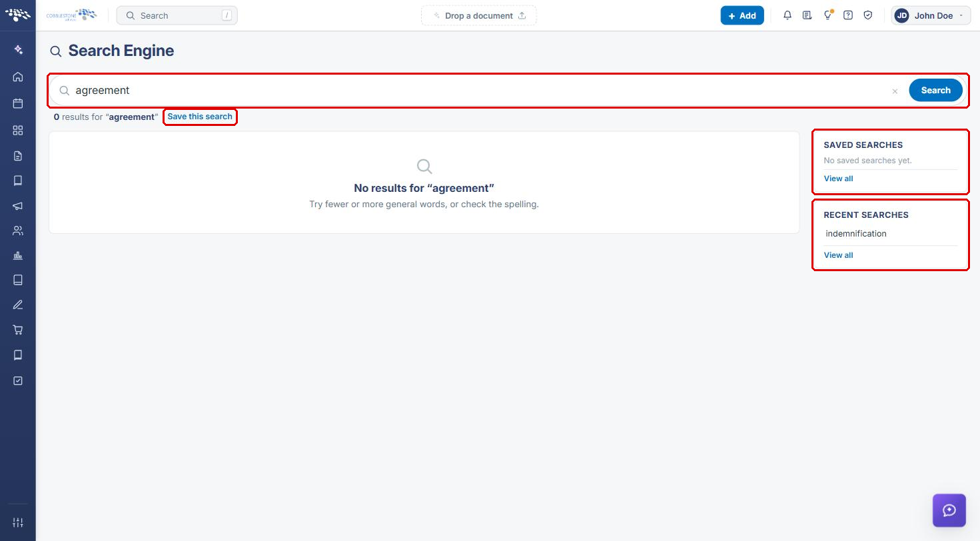Click the RECENT SEARCHES heading
This screenshot has height=541, width=980.
[x=866, y=215]
